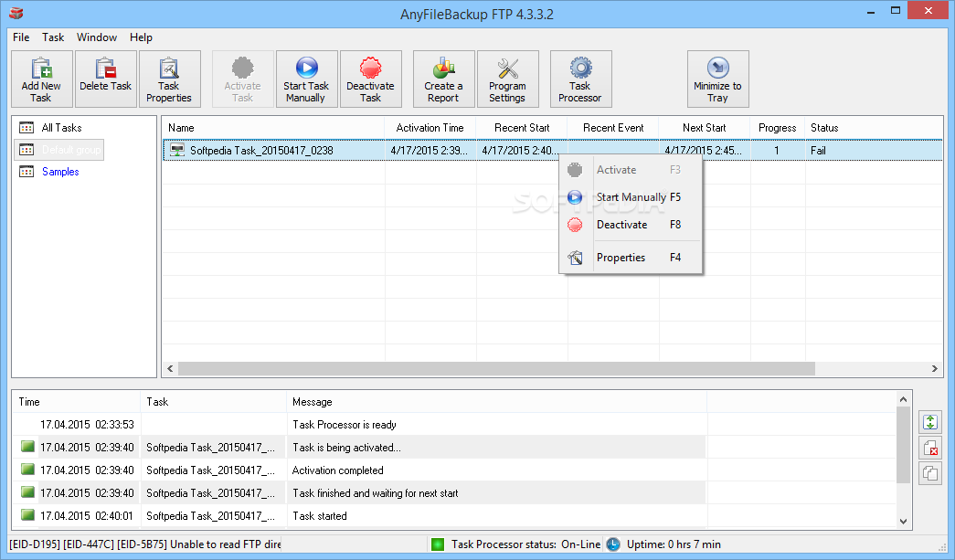
Task: Click the Create a Report toolbar button
Action: click(443, 79)
